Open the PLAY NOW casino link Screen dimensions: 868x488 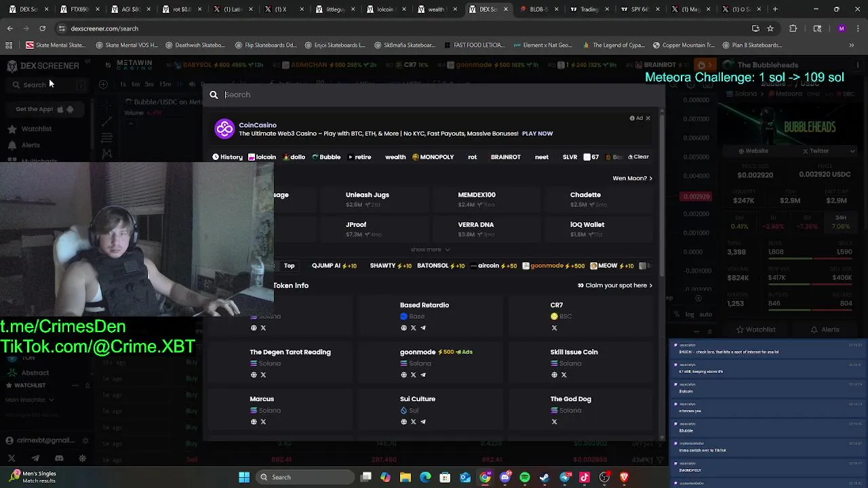537,134
